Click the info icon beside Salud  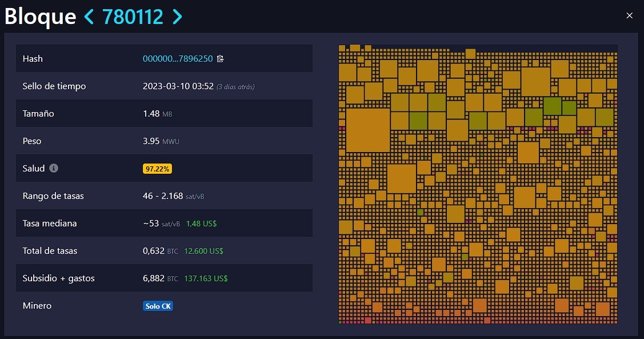(x=54, y=168)
